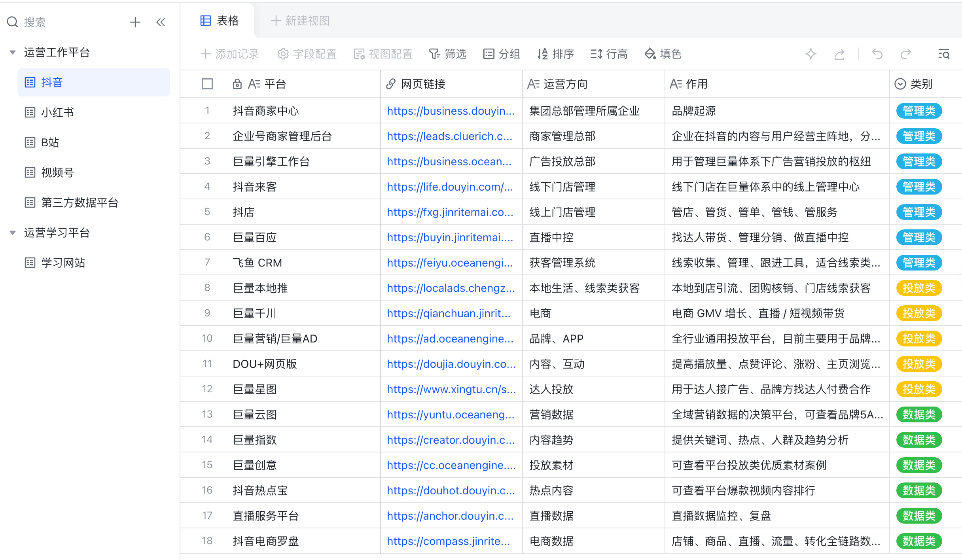
Task: Click the table icon beside 视频号
Action: tap(30, 172)
